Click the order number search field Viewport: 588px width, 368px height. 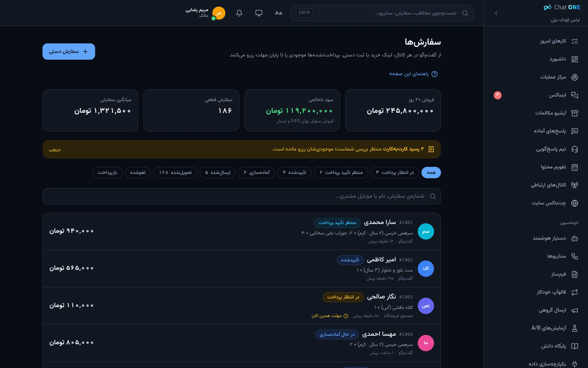point(241,196)
